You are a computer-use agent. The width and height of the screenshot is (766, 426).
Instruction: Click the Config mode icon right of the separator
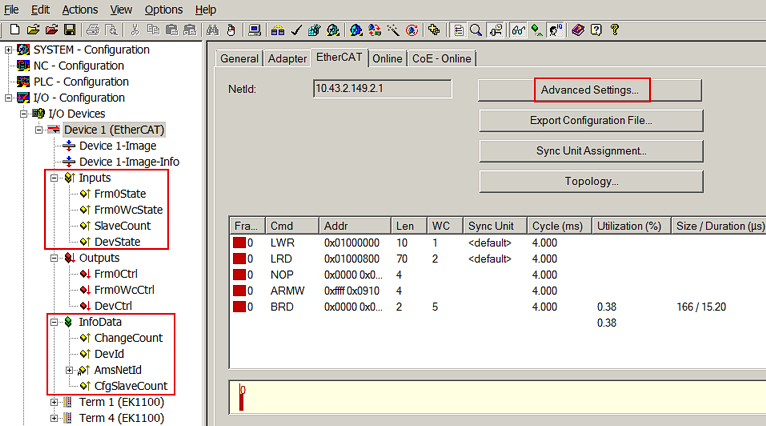tap(356, 30)
